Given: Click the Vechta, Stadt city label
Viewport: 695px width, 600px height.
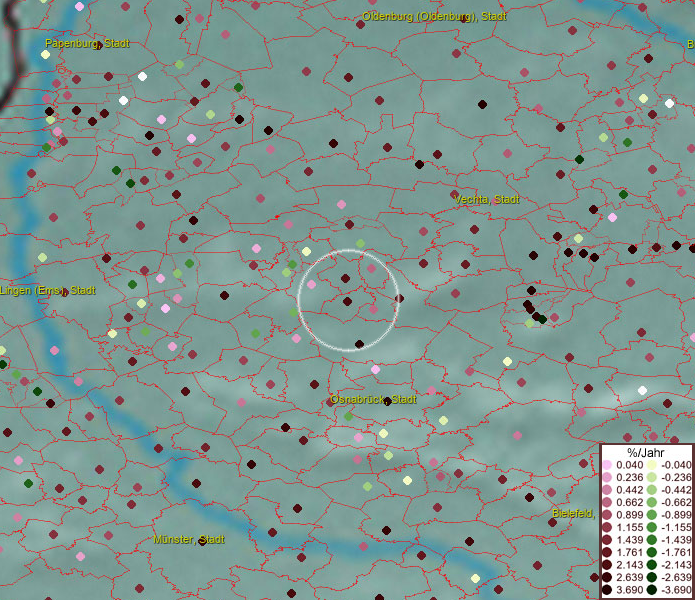Looking at the screenshot, I should pos(487,199).
